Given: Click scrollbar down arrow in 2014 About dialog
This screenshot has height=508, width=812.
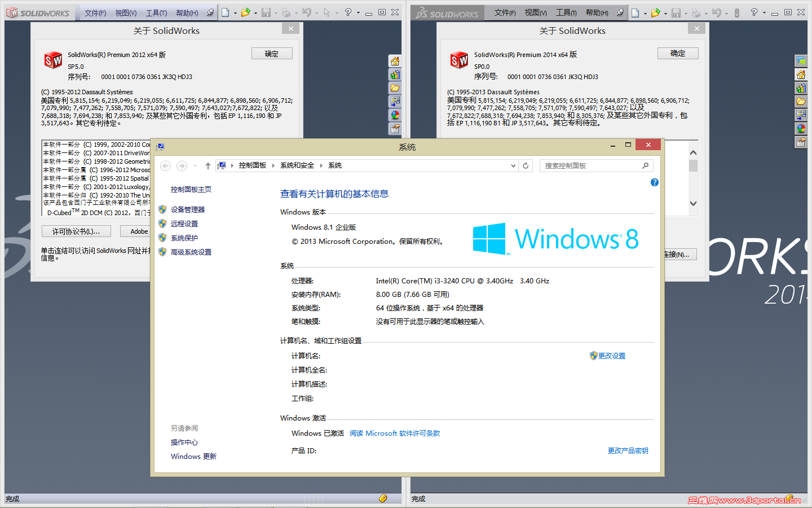Looking at the screenshot, I should click(694, 204).
